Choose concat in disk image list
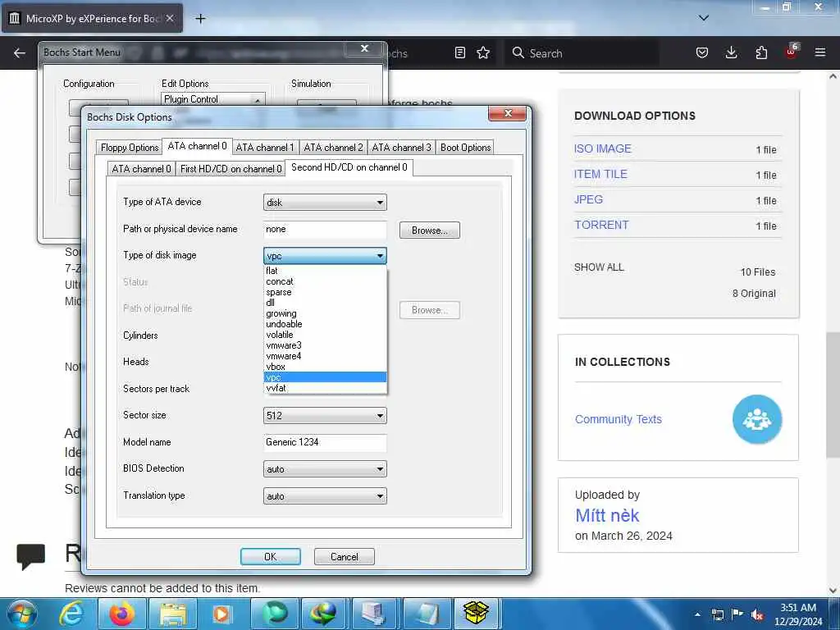The width and height of the screenshot is (840, 630). 325,282
